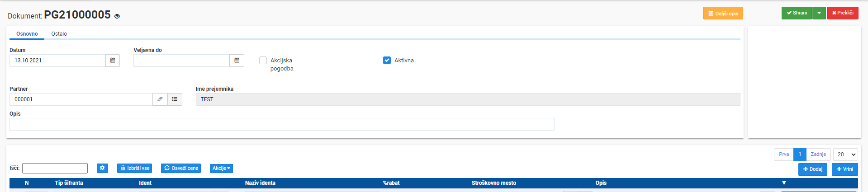This screenshot has height=192, width=868.
Task: Open the Veljavna do calendar picker
Action: [237, 61]
